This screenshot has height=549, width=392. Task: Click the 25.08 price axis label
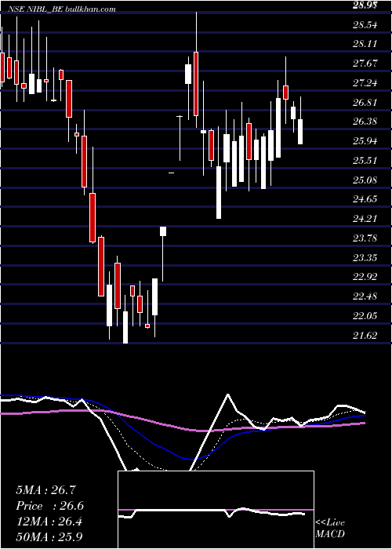point(366,180)
